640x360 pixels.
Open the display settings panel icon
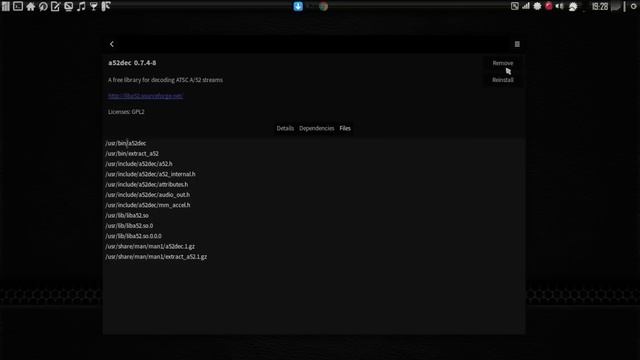coord(69,6)
